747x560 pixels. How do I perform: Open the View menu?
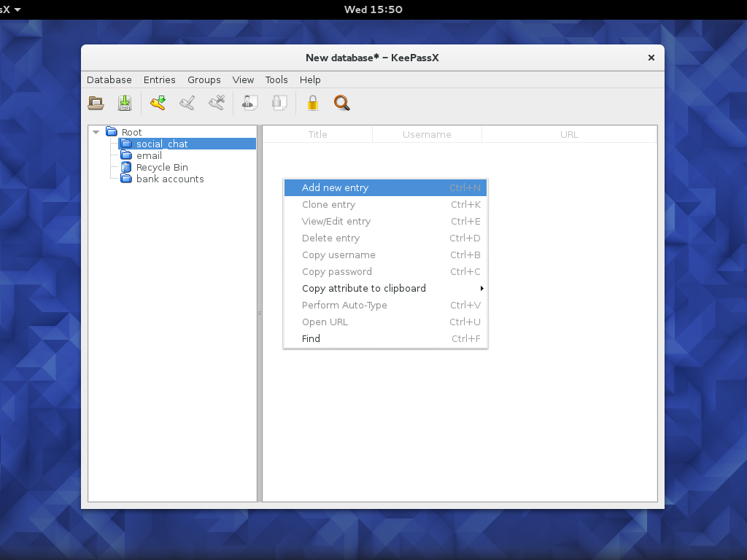click(x=243, y=79)
